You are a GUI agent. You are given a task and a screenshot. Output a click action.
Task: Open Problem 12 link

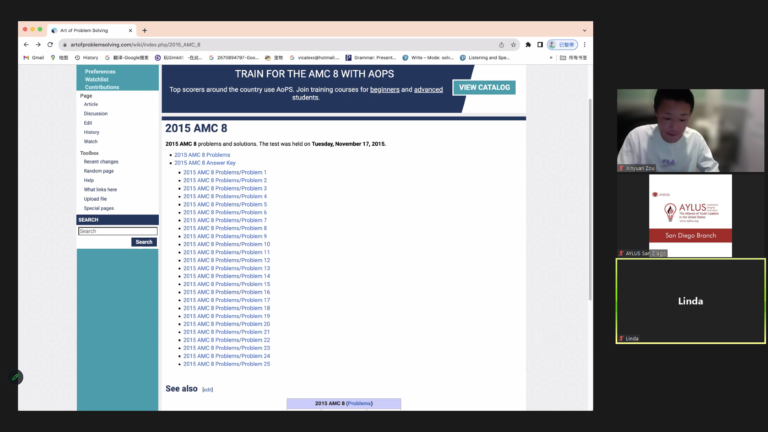point(226,260)
